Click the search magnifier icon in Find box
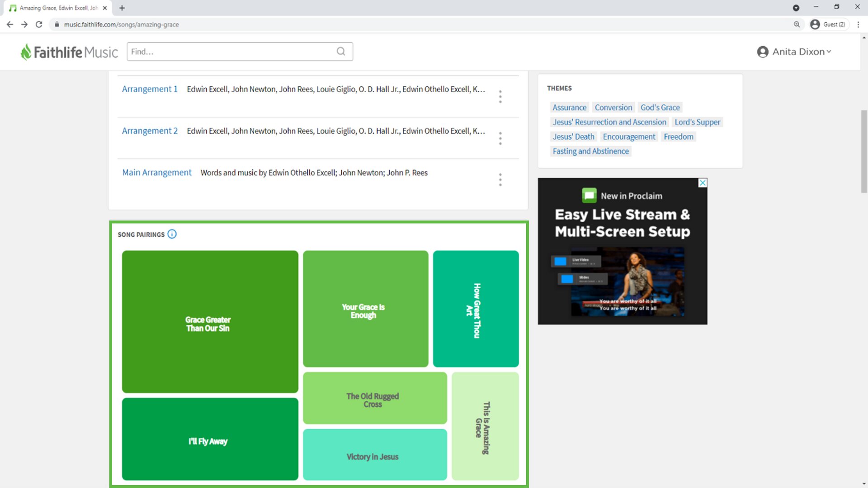The image size is (868, 488). (341, 52)
